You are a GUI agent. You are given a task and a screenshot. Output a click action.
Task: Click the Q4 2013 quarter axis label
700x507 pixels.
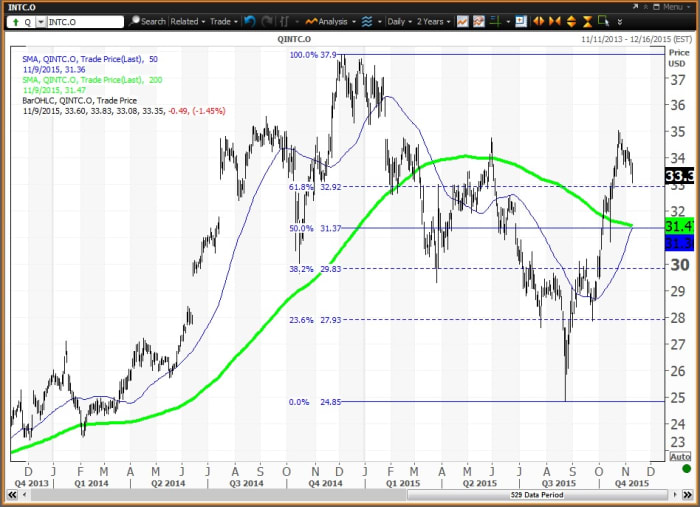pos(31,483)
